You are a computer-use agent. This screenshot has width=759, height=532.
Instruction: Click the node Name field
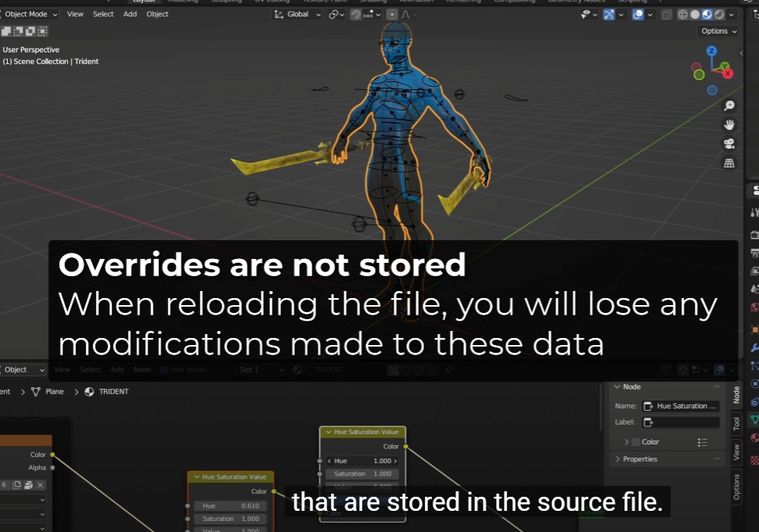681,406
